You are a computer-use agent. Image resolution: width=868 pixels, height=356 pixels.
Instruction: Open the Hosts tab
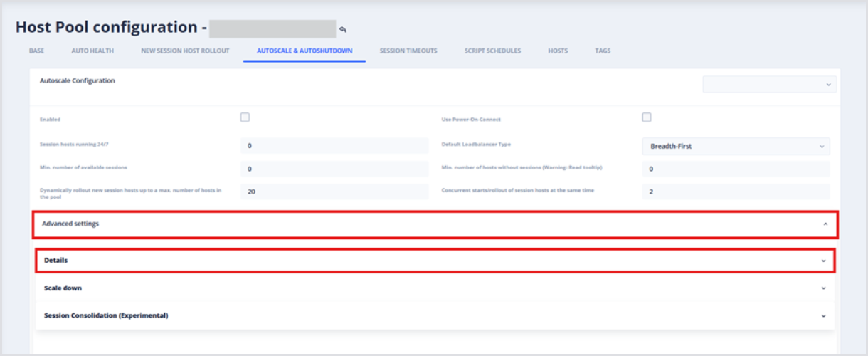tap(558, 51)
